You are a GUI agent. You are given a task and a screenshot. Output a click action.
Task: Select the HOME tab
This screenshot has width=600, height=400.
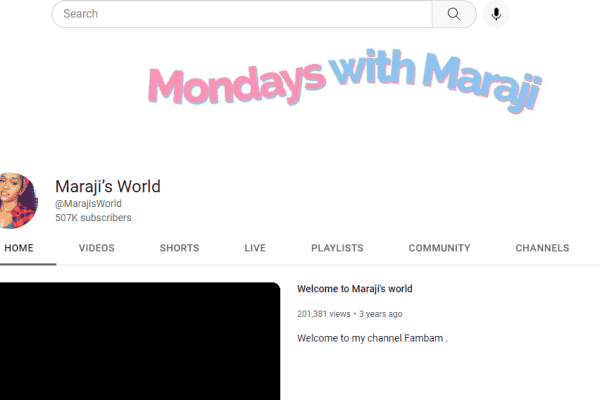(x=19, y=248)
